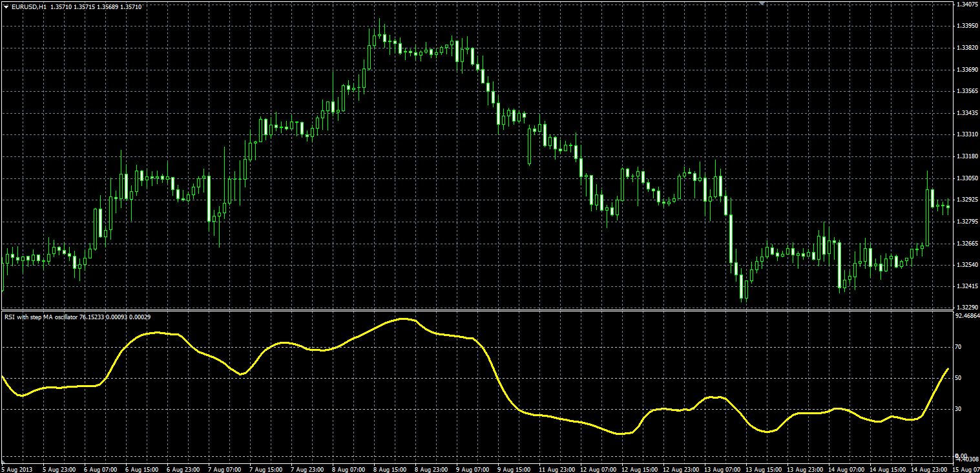Click the 1.33820 price scale label
Screen dimensions: 980x473
click(966, 48)
